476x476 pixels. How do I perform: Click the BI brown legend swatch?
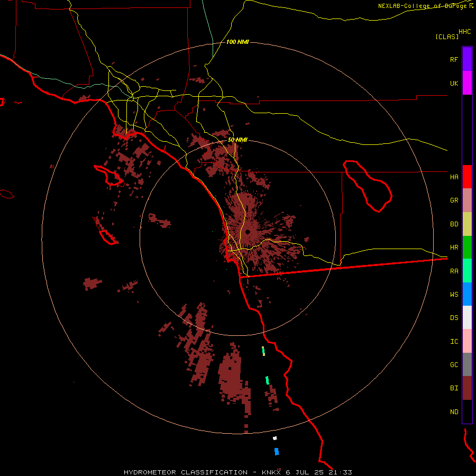click(x=467, y=388)
